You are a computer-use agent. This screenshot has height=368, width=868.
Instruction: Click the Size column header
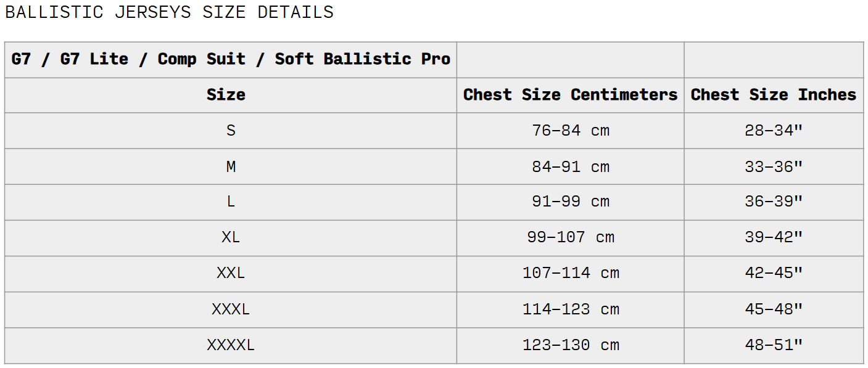pyautogui.click(x=231, y=95)
